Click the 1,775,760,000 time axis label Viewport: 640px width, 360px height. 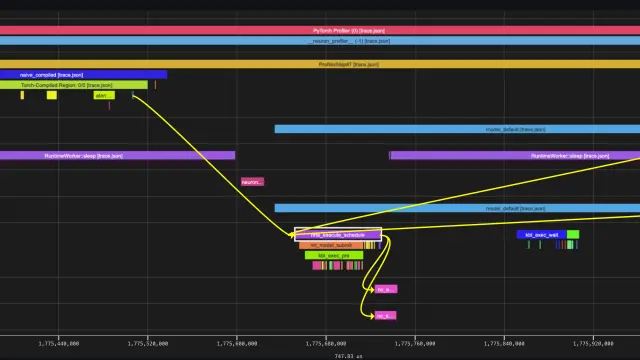415,344
